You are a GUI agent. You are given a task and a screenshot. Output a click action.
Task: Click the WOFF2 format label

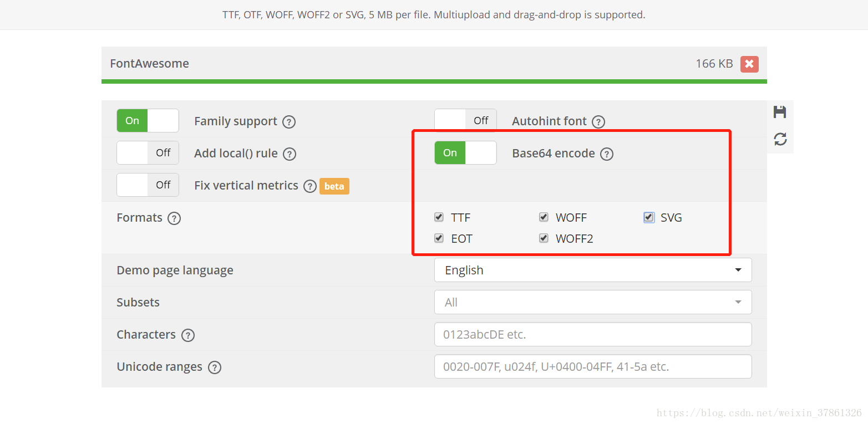click(575, 239)
